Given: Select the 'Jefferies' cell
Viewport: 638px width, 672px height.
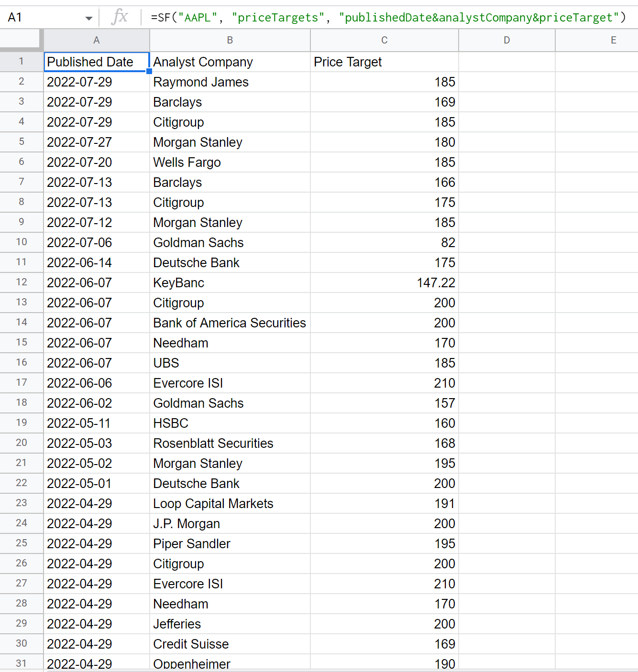Looking at the screenshot, I should coord(230,624).
